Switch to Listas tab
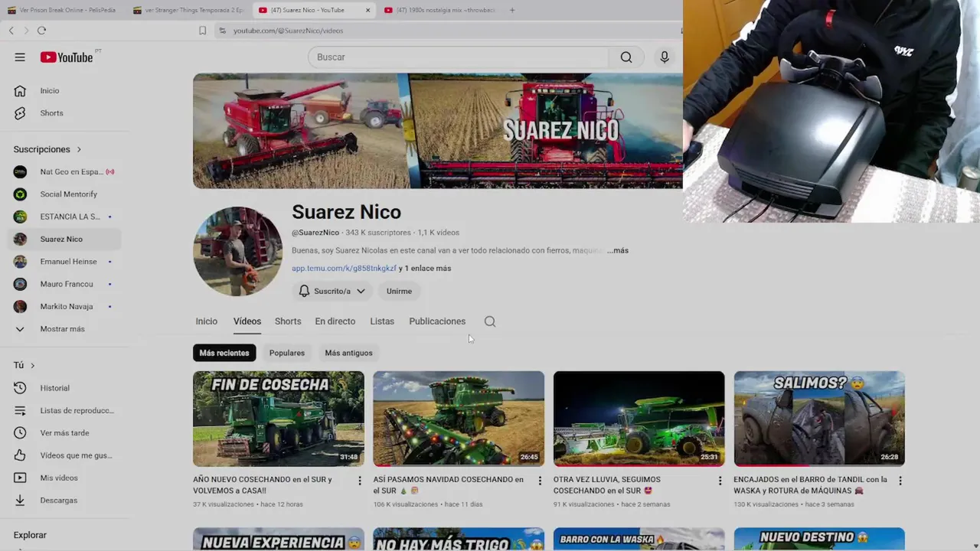This screenshot has width=980, height=551. pos(382,321)
